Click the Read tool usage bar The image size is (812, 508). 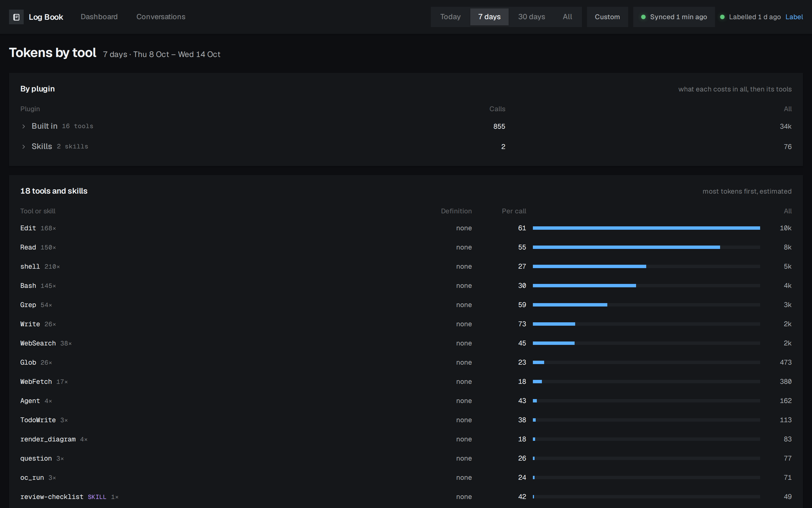click(x=646, y=247)
